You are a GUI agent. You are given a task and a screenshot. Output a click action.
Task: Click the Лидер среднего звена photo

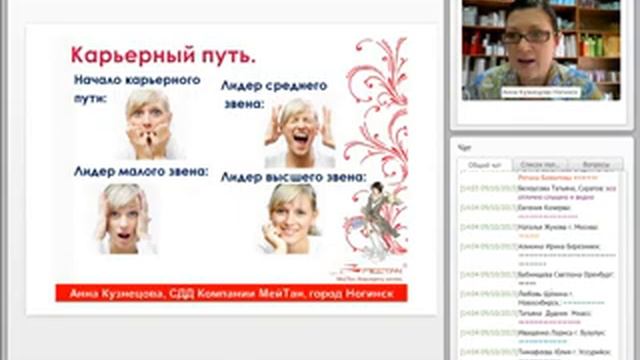tap(300, 133)
